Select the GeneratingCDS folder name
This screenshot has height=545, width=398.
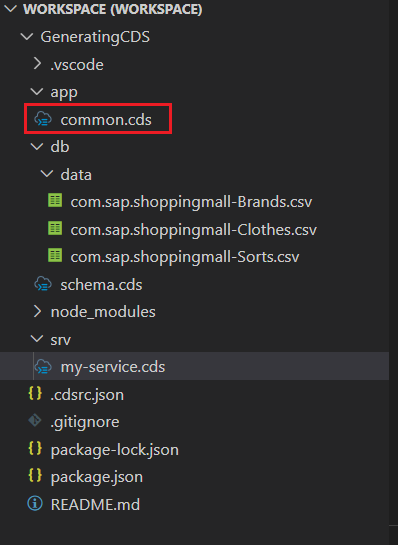click(x=95, y=37)
